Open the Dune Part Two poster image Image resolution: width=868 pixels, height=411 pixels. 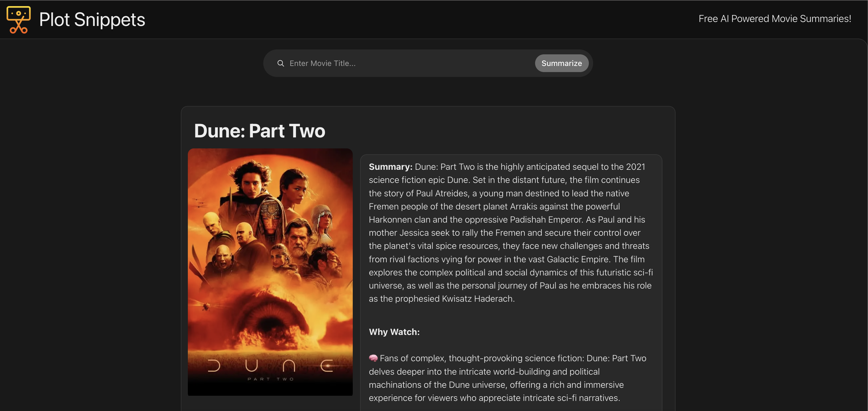click(270, 272)
